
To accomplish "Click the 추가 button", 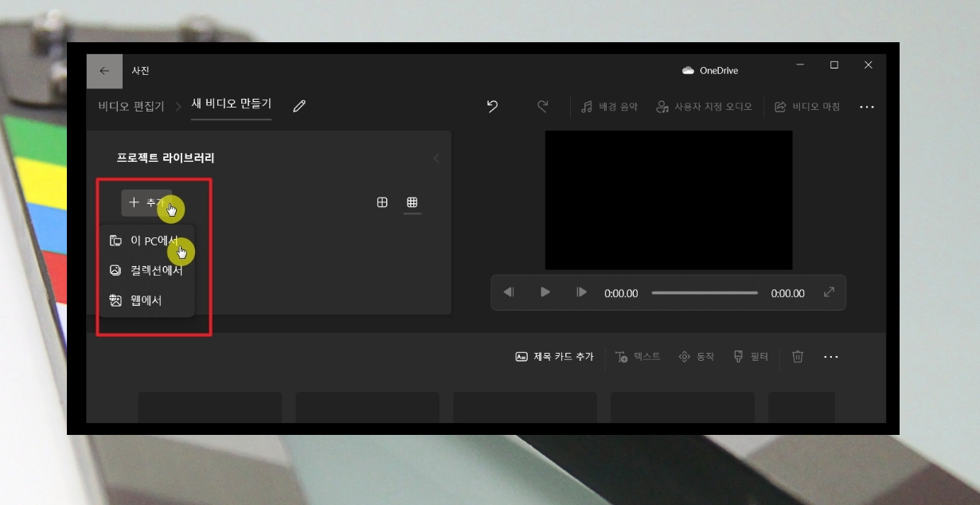I will pos(146,203).
